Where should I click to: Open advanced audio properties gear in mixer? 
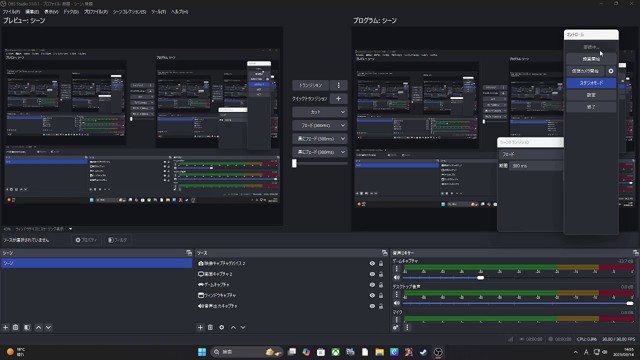396,327
